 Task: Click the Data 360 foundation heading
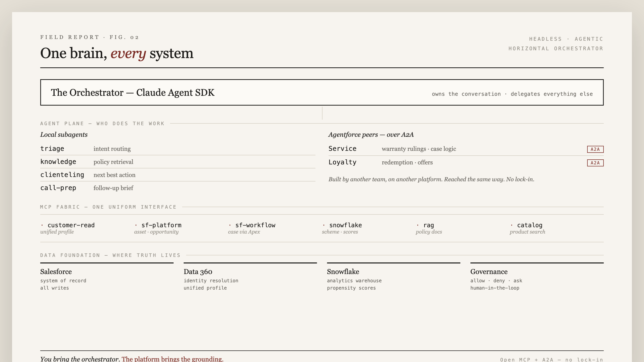click(x=198, y=271)
